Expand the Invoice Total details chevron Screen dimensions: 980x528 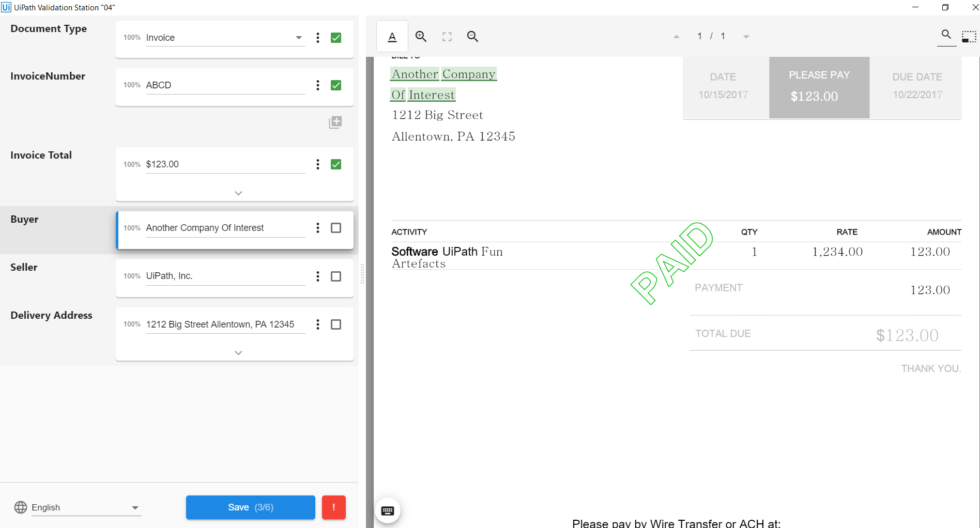[238, 193]
